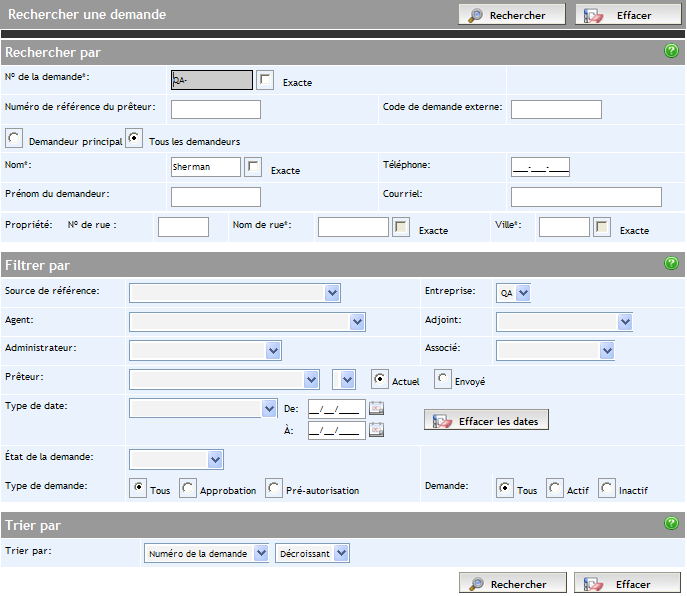The height and width of the screenshot is (596, 687).
Task: Open Associé dropdown
Action: [555, 351]
